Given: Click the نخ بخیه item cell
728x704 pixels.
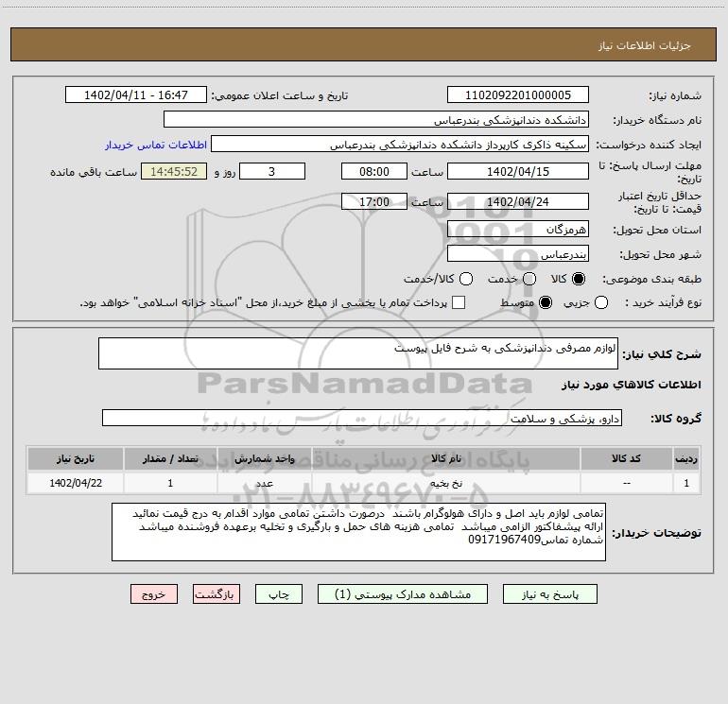Looking at the screenshot, I should (445, 484).
